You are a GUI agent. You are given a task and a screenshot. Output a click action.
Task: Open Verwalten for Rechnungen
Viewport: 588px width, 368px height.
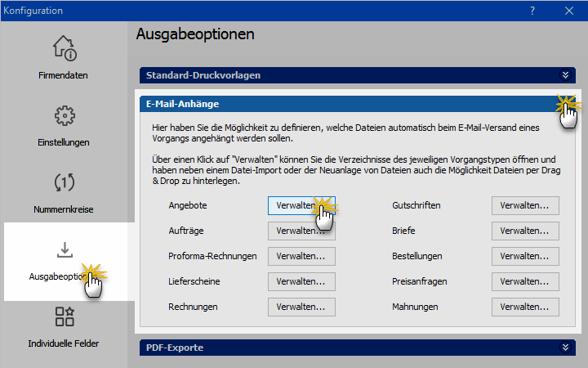(x=301, y=307)
